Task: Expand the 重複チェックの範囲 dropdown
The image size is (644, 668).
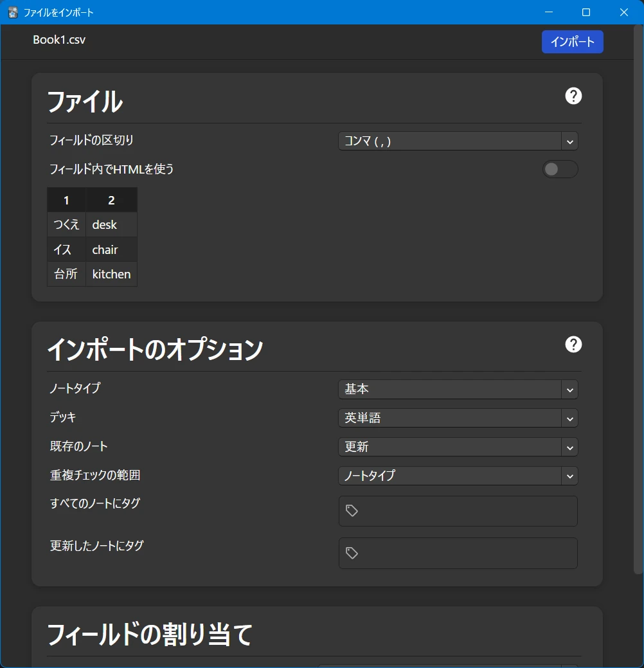Action: coord(458,476)
